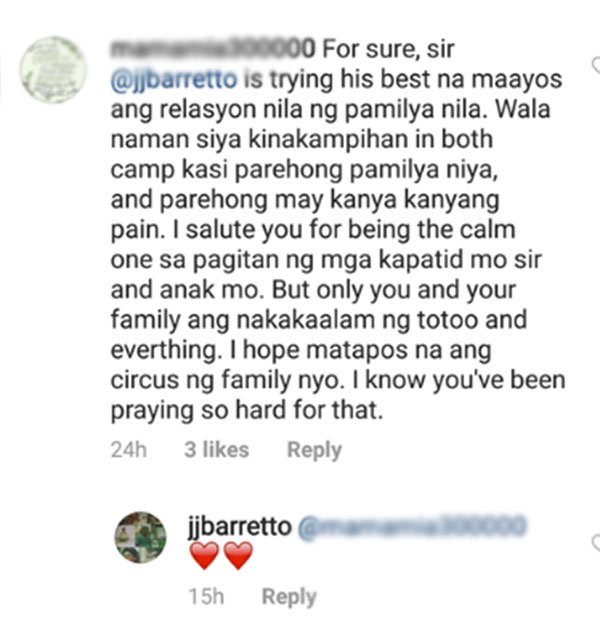
Task: Click the first red heart emoji
Action: pyautogui.click(x=204, y=555)
